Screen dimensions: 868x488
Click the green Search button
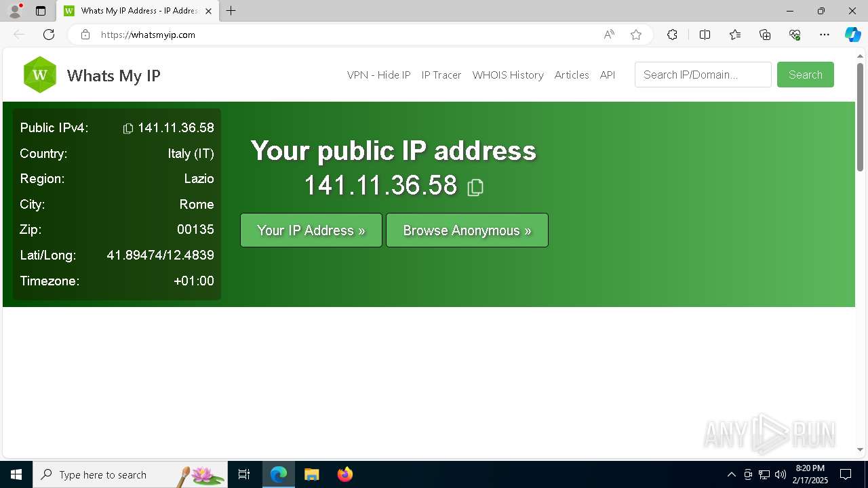coord(806,75)
